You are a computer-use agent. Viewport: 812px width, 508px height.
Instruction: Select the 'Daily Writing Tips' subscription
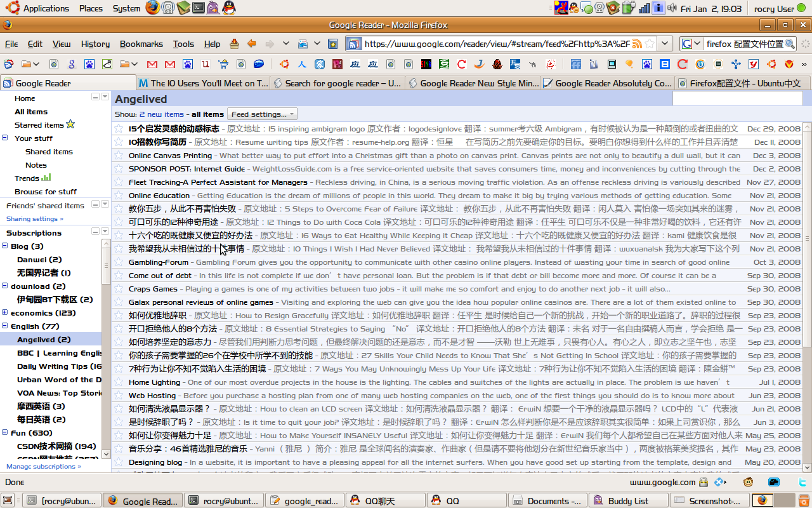(59, 366)
